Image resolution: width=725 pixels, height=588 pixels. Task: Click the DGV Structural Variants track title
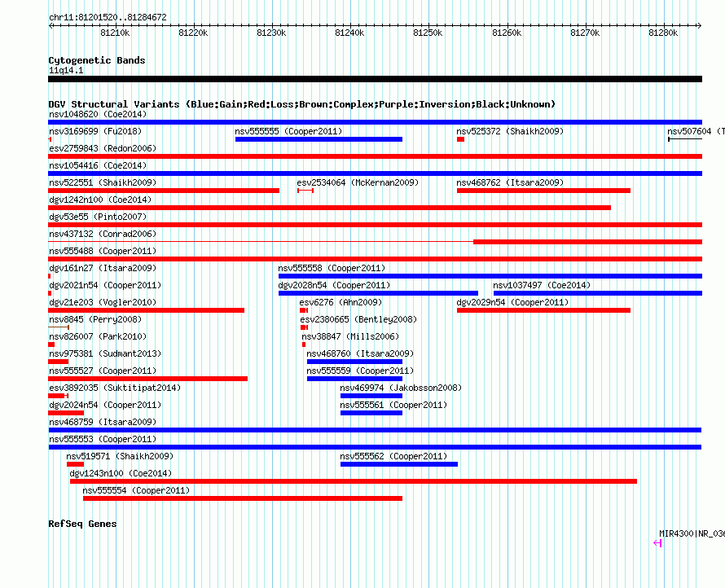pyautogui.click(x=301, y=104)
